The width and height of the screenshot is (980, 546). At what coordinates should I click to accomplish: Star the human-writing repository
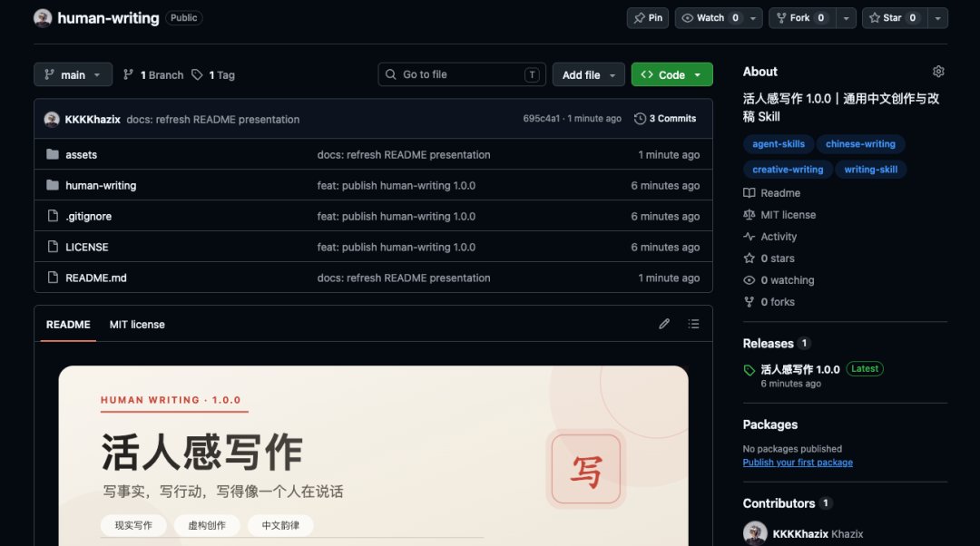click(x=895, y=18)
